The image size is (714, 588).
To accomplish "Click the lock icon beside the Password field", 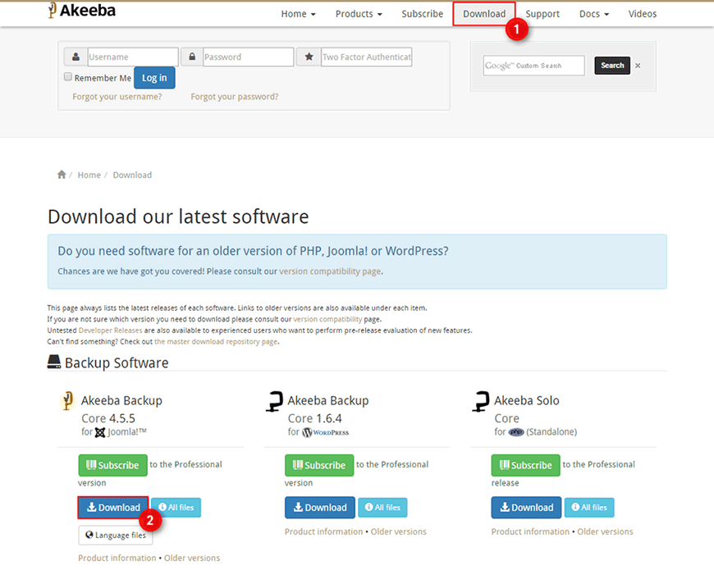I will [x=192, y=57].
